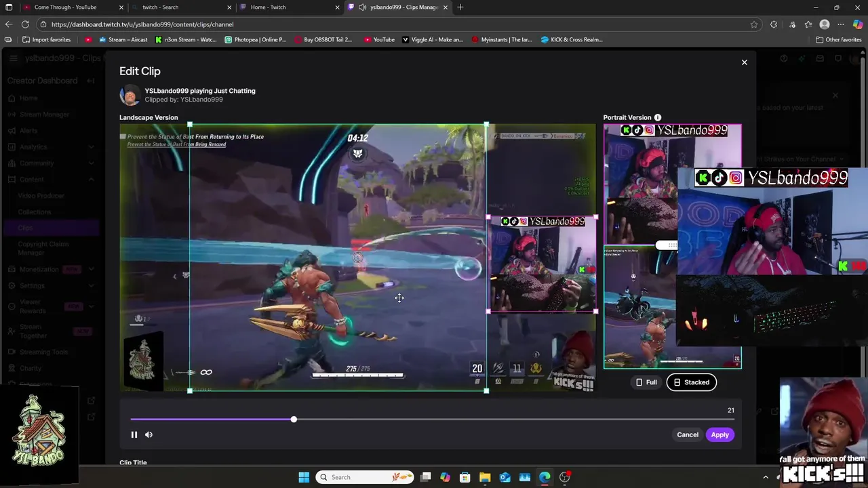Collapse the Creator Dashboard sidebar arrow
Image resolution: width=868 pixels, height=488 pixels.
tap(91, 81)
